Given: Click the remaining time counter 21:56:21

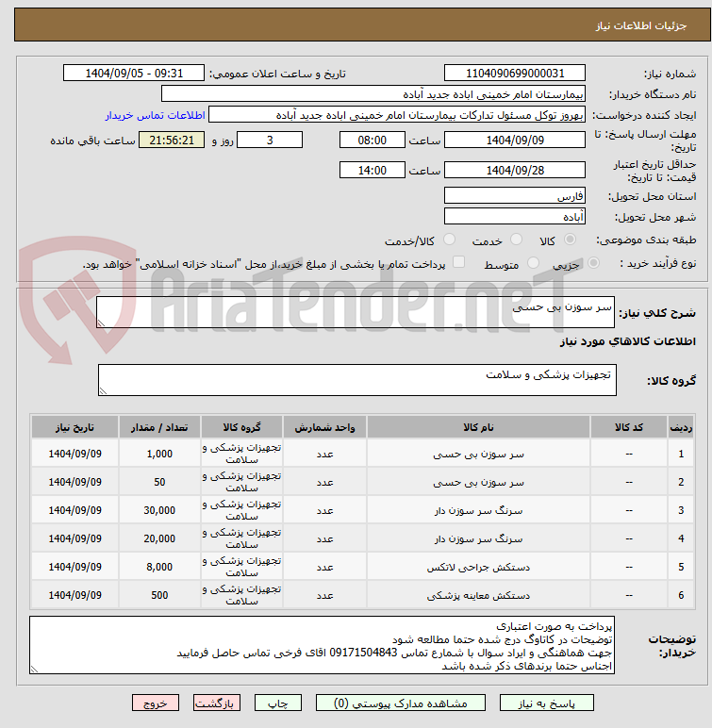Looking at the screenshot, I should (x=172, y=140).
